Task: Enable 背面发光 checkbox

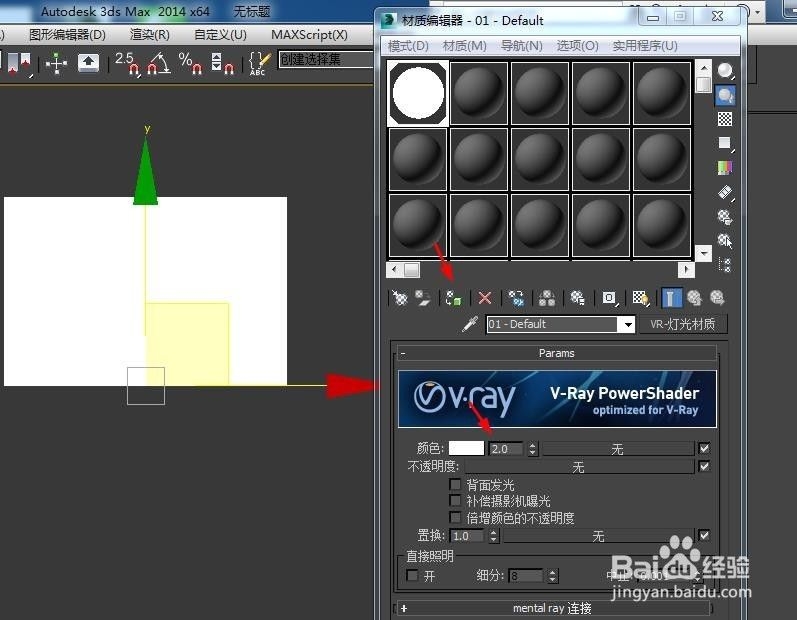Action: point(455,484)
